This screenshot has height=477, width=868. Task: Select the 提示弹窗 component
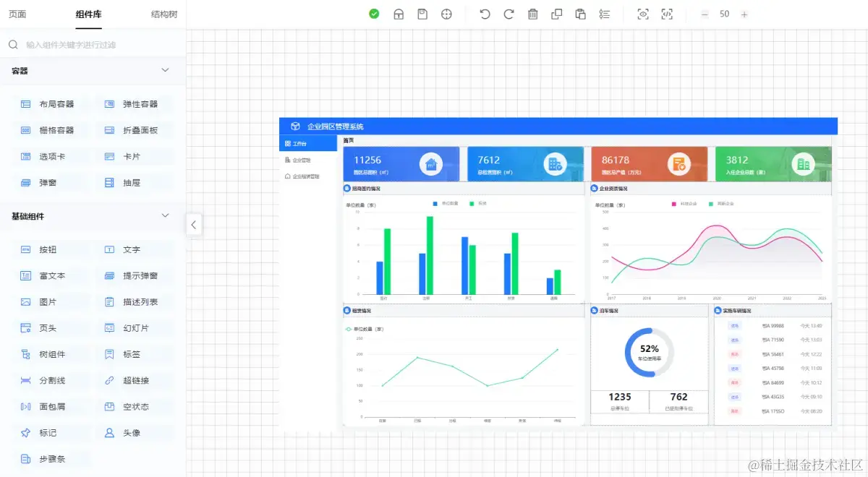click(135, 275)
